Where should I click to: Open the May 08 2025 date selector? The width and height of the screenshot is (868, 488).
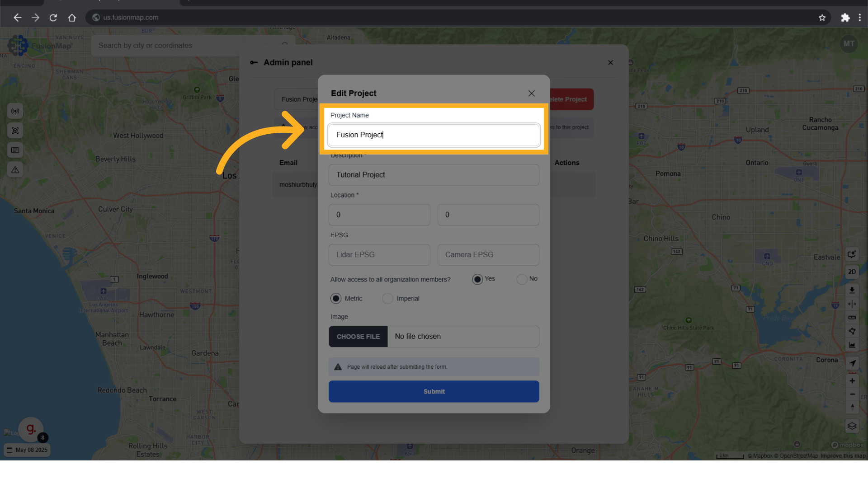coord(27,450)
